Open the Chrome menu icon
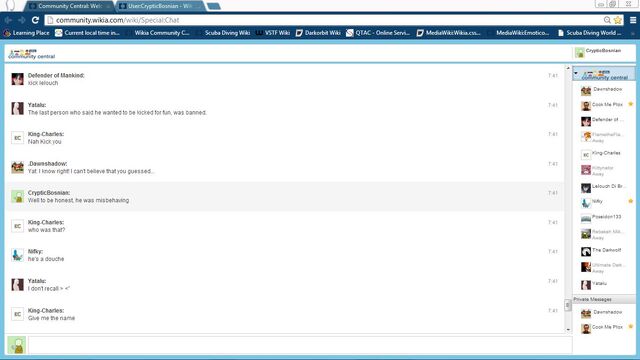Screen dimensions: 640x360 click(633, 20)
